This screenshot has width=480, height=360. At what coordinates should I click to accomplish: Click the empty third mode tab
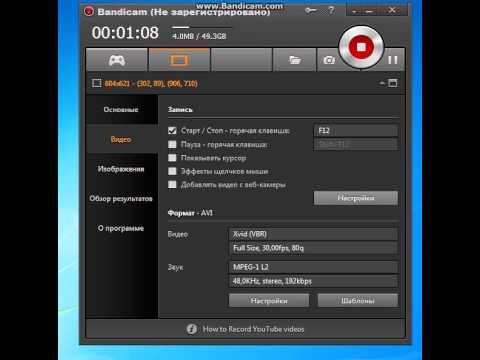(242, 60)
